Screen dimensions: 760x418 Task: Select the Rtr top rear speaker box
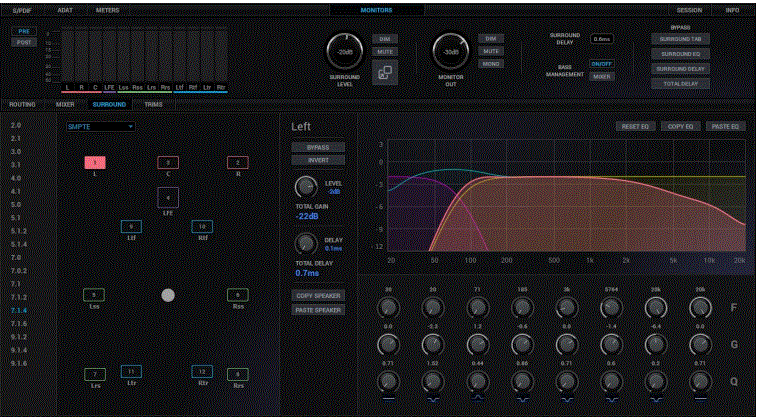(x=202, y=371)
